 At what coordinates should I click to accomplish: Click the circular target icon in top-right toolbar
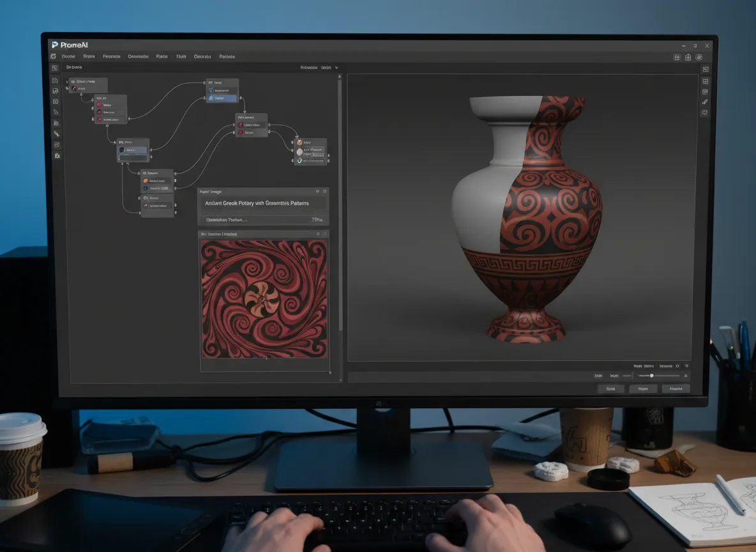[x=699, y=57]
